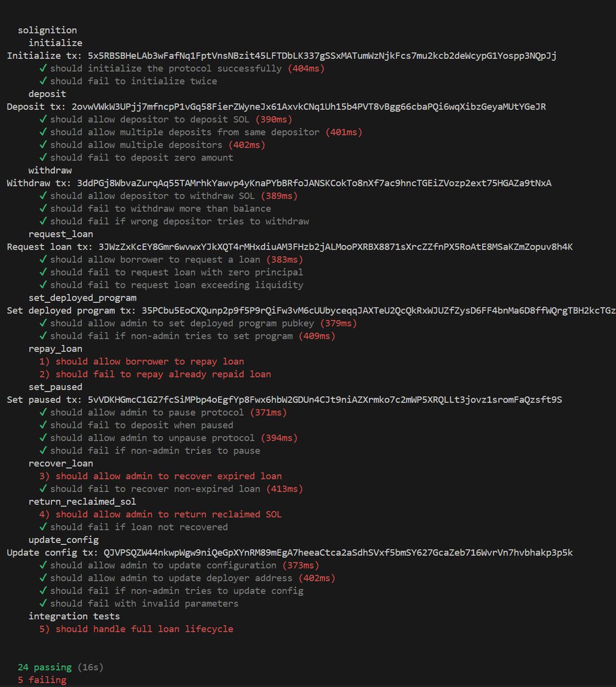616x687 pixels.
Task: Click the Withdraw tx hash line
Action: (279, 183)
